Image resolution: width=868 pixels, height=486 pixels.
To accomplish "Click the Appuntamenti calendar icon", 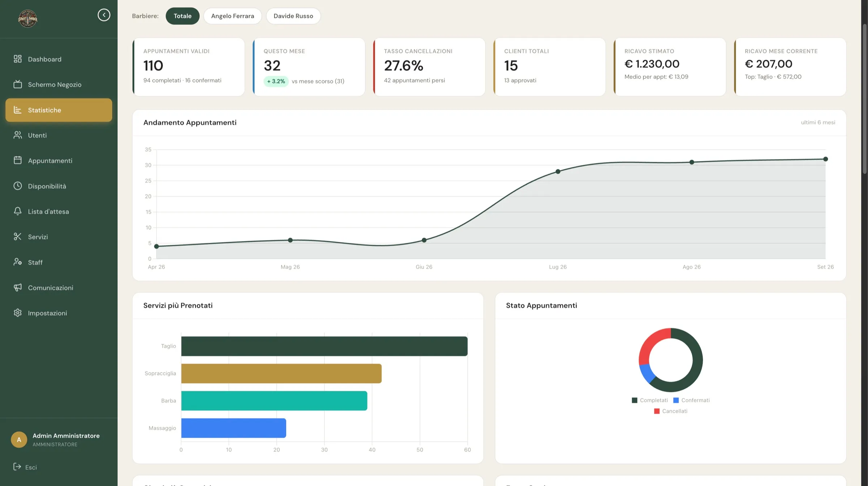I will pos(18,160).
